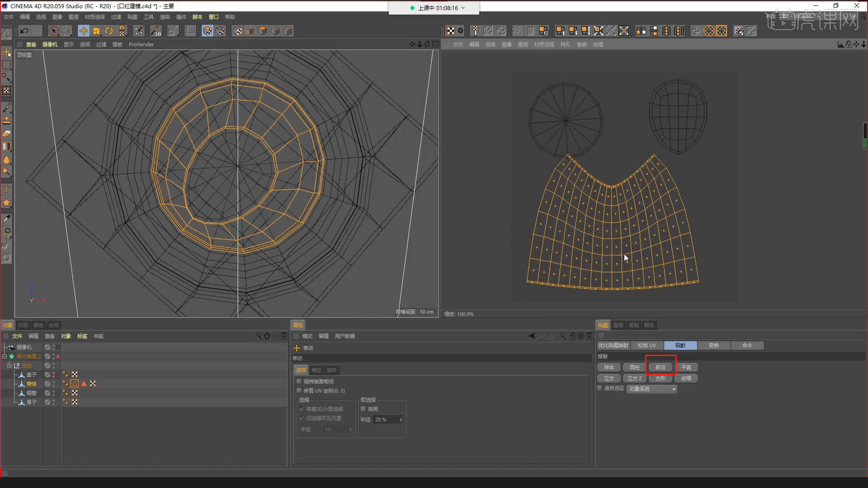Select the 铜管 object in tree
The height and width of the screenshot is (488, 868).
pos(31,393)
